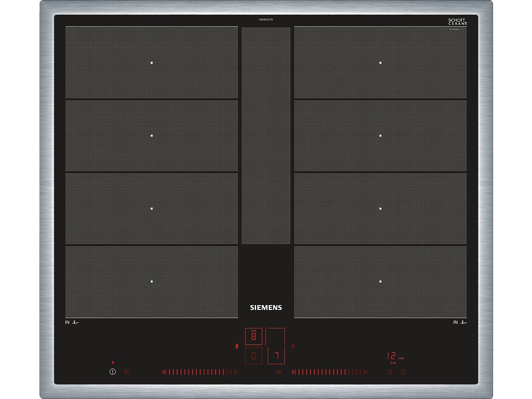Tap boost 'b' on right power slider
The height and width of the screenshot is (399, 532).
pos(366,372)
